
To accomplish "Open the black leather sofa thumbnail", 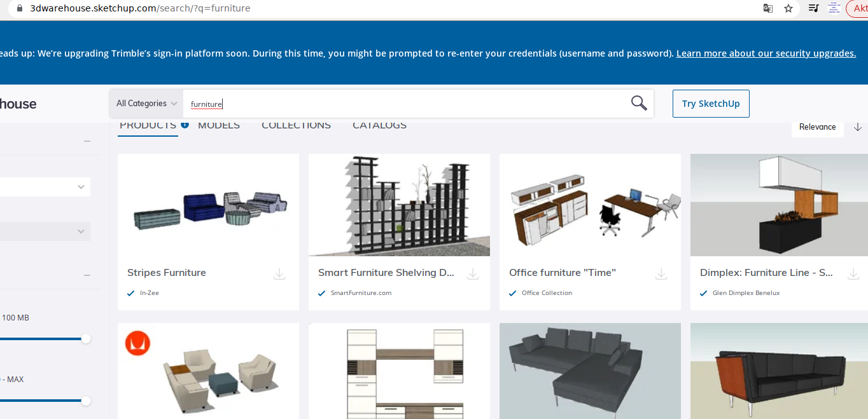I will pyautogui.click(x=779, y=371).
